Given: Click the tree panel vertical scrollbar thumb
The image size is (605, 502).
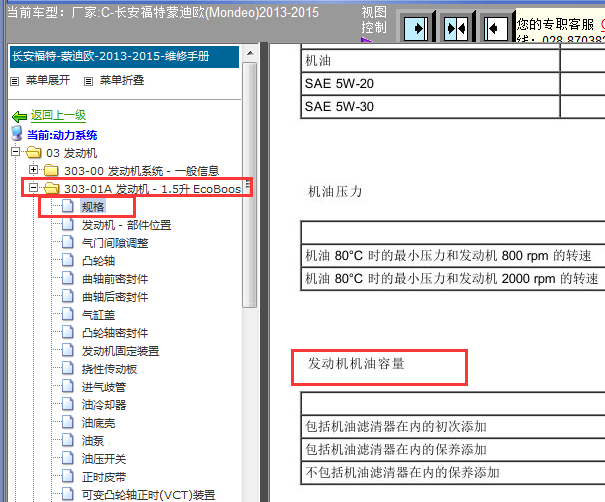Looking at the screenshot, I should click(250, 185).
